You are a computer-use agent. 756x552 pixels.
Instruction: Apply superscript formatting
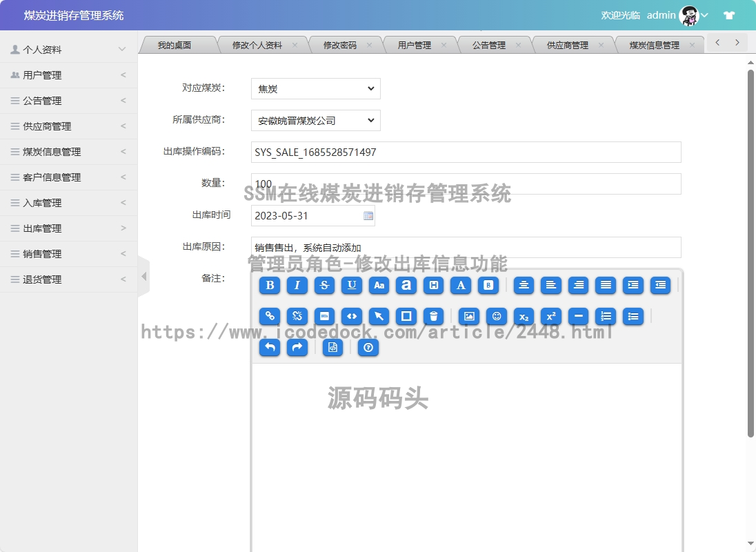tap(551, 316)
